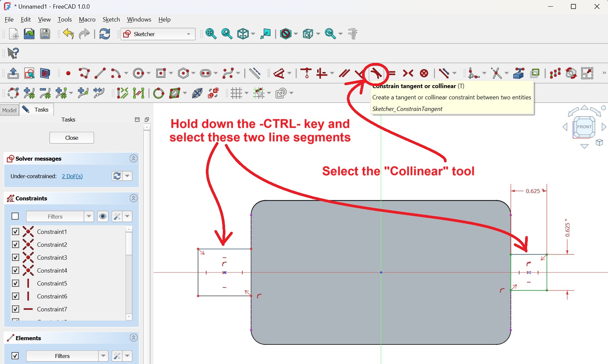This screenshot has height=364, width=608.
Task: Select the Constrain tangent or collinear tool
Action: [376, 73]
